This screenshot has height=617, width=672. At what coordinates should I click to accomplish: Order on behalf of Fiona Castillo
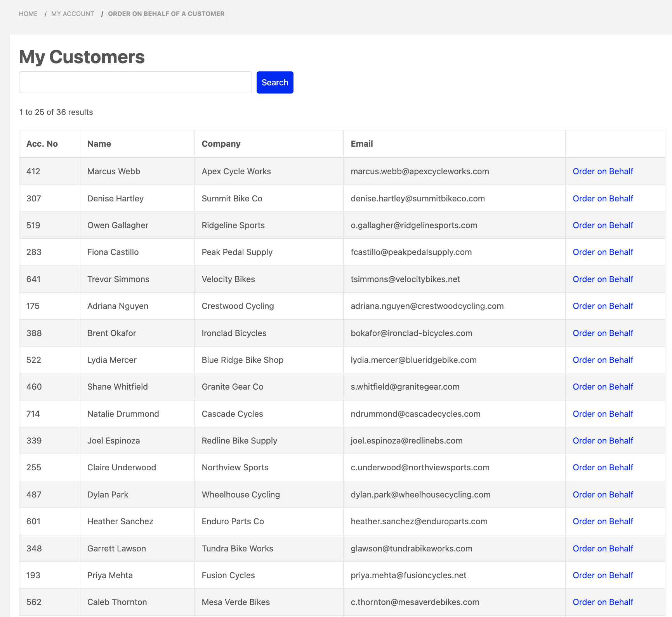click(603, 252)
